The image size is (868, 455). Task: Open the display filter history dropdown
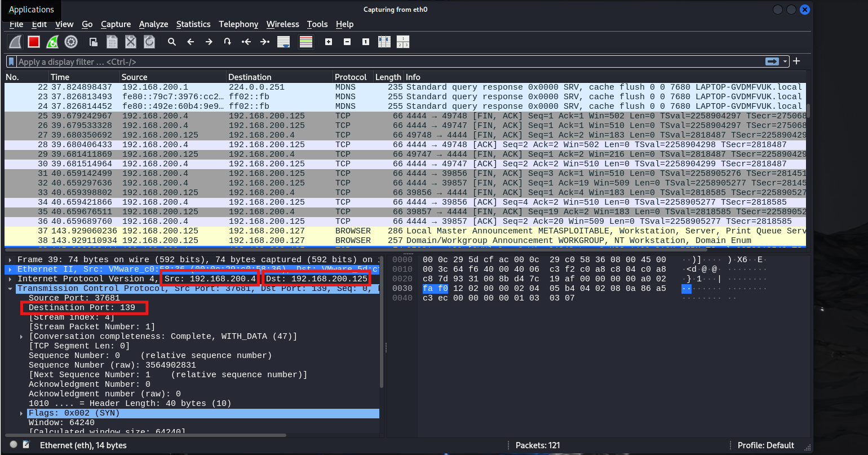[x=784, y=61]
